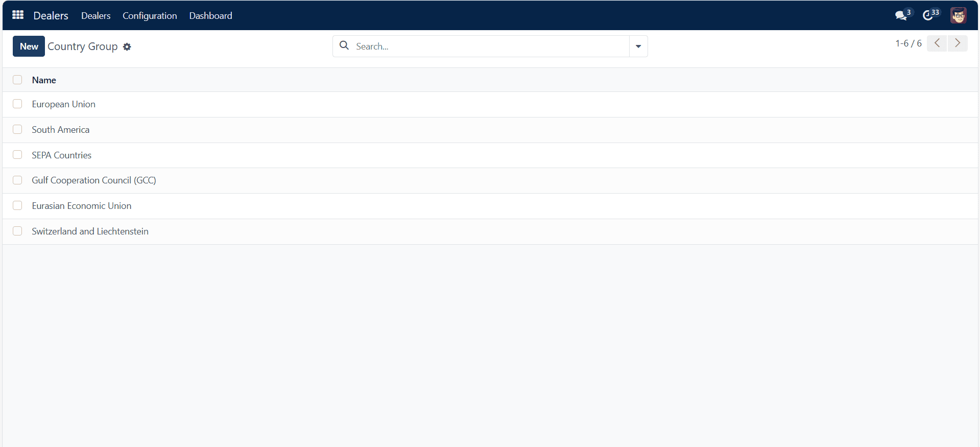Open the Dashboard menu

click(x=210, y=15)
